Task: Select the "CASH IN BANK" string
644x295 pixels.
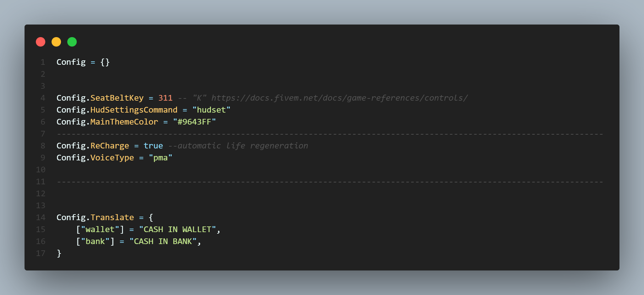Action: coord(163,242)
